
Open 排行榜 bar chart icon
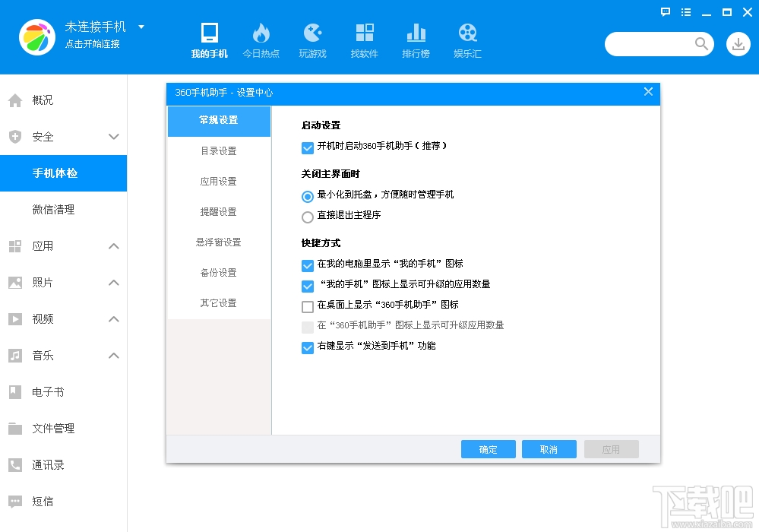(416, 33)
